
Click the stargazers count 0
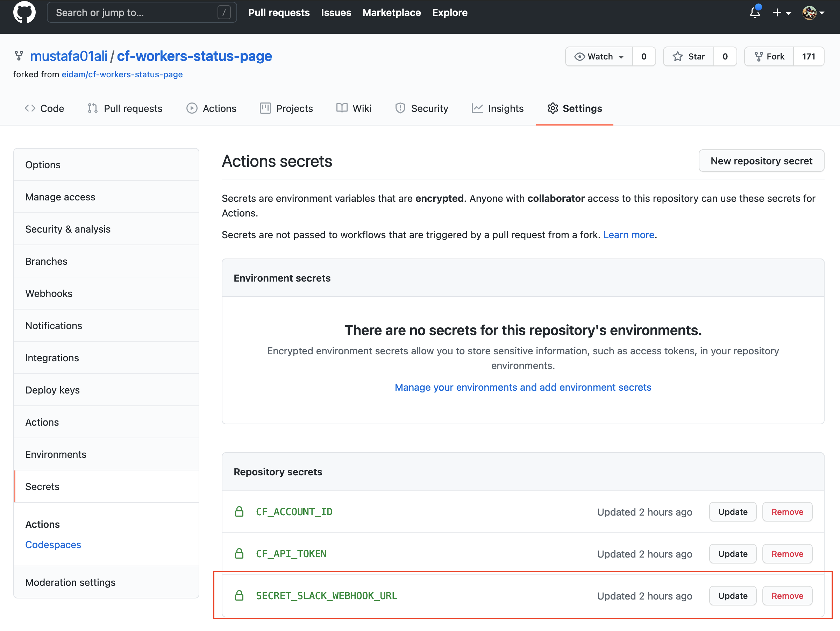725,57
